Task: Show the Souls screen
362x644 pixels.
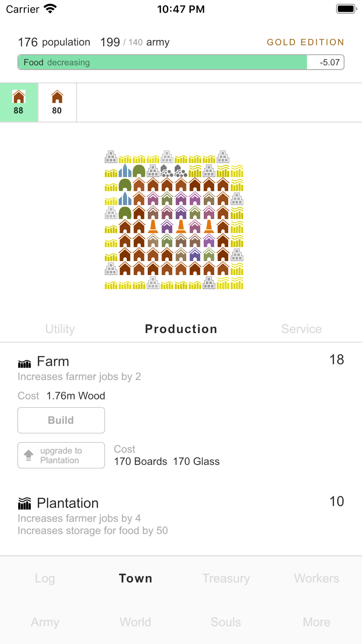Action: point(226,622)
